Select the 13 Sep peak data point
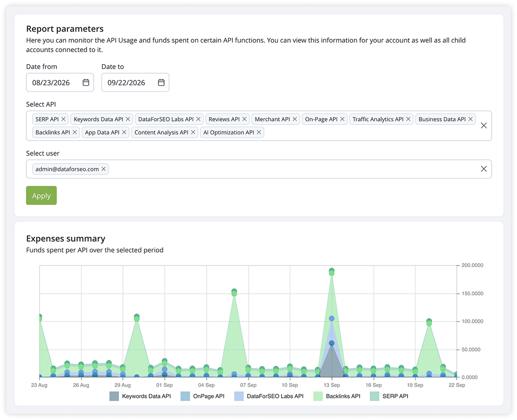517x420 pixels. pyautogui.click(x=332, y=271)
